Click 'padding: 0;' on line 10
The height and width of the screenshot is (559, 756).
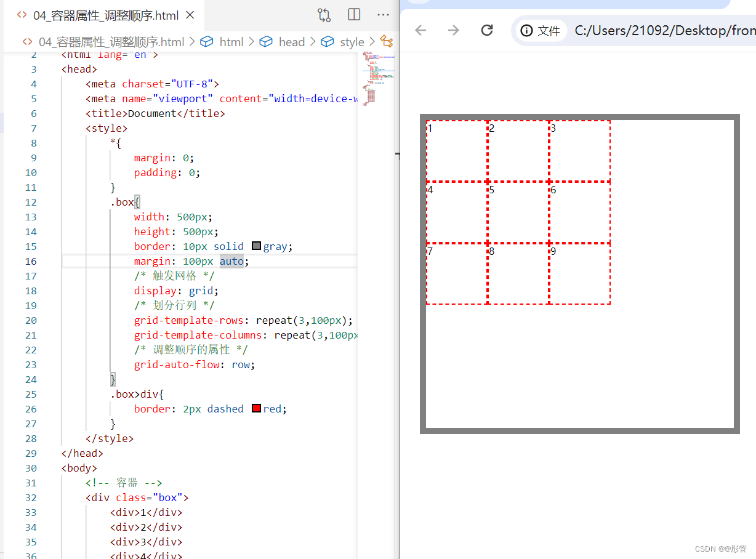pyautogui.click(x=167, y=172)
